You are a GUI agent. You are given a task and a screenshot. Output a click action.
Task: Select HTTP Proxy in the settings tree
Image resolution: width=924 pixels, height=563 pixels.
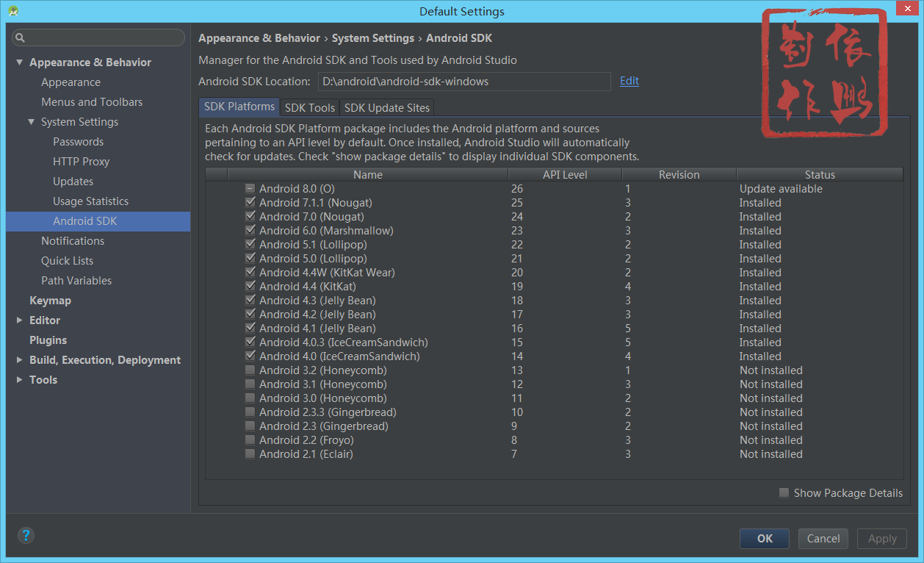(x=81, y=162)
